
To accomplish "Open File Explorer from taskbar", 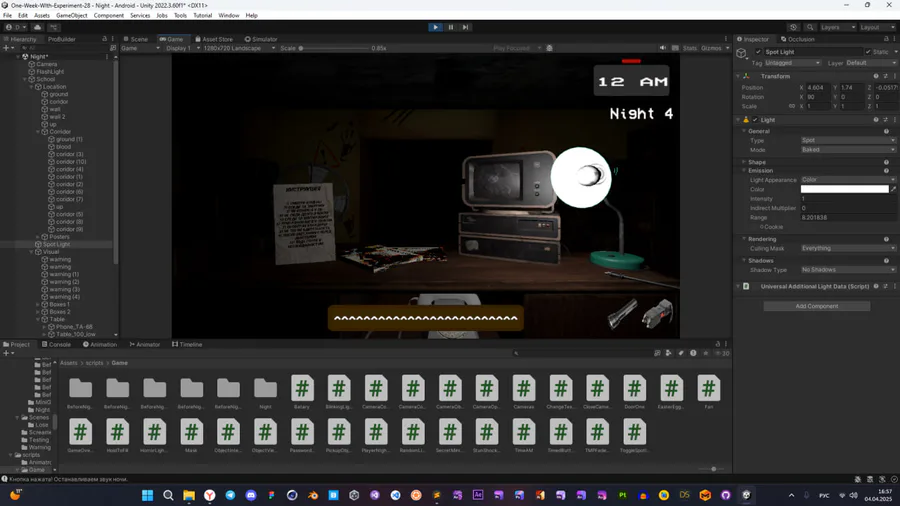I will 189,495.
